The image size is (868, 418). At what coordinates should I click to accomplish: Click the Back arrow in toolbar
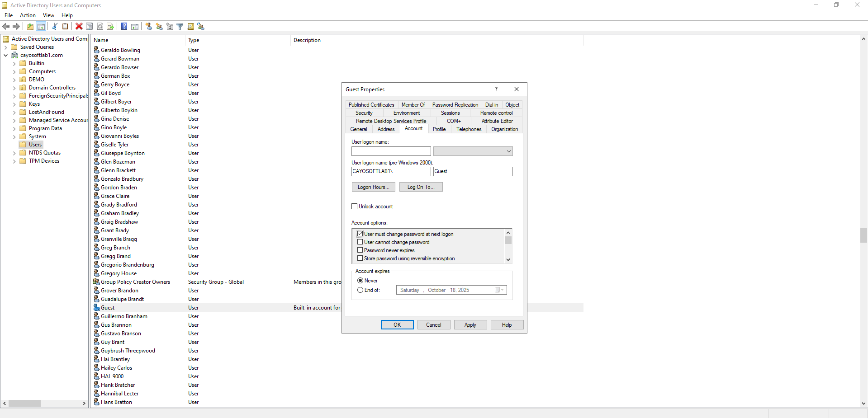click(x=6, y=26)
